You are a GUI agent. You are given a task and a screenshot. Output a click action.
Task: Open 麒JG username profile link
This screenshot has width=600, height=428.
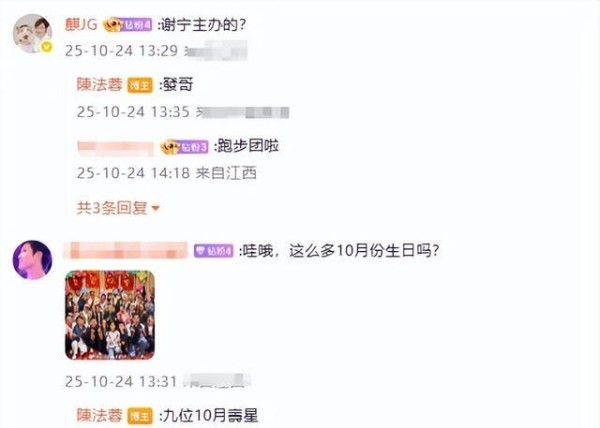coord(81,25)
